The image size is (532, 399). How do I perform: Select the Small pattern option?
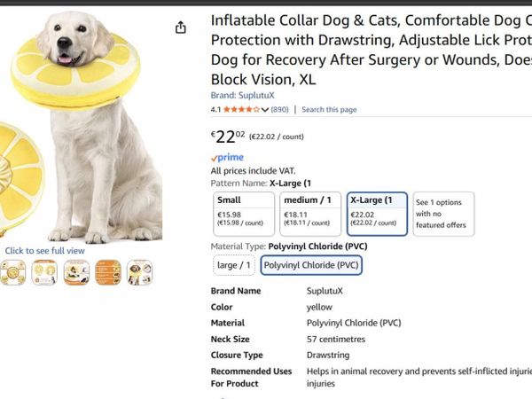pyautogui.click(x=243, y=214)
